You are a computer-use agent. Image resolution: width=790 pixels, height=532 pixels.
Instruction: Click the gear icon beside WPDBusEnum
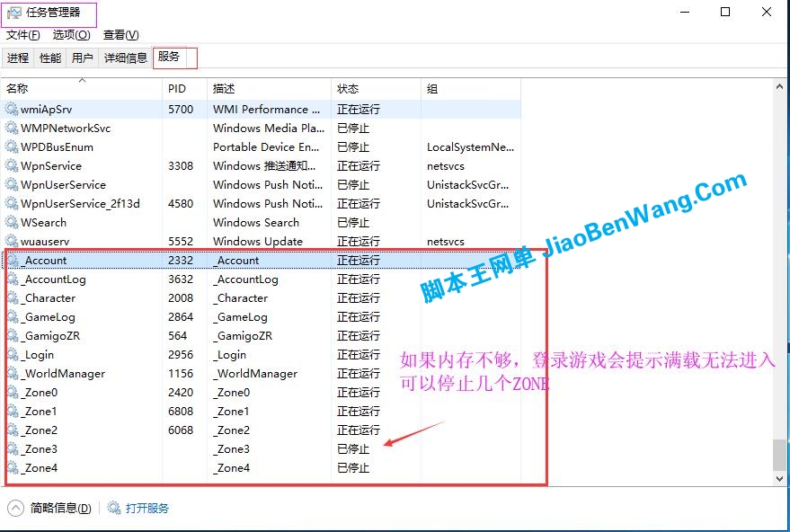12,146
